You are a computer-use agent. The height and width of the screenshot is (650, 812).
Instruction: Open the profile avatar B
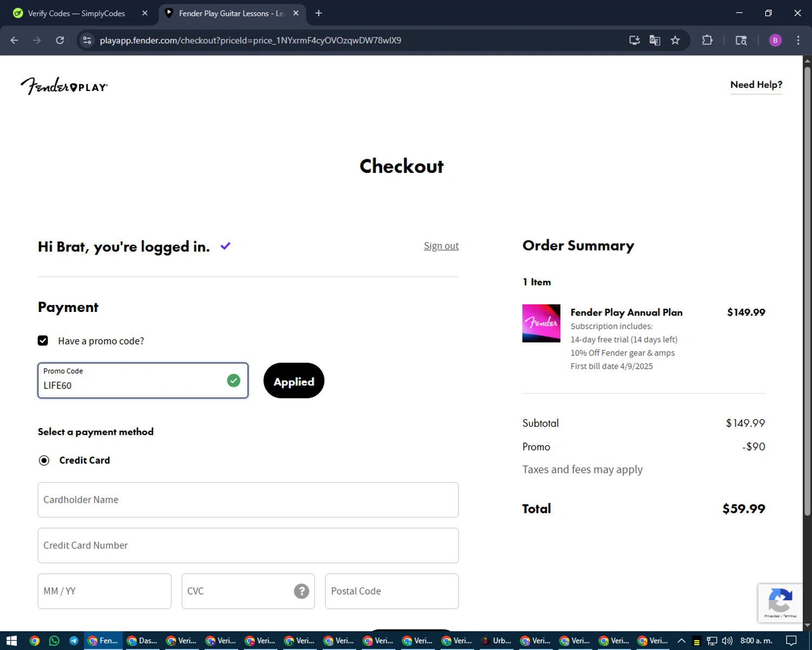point(775,40)
